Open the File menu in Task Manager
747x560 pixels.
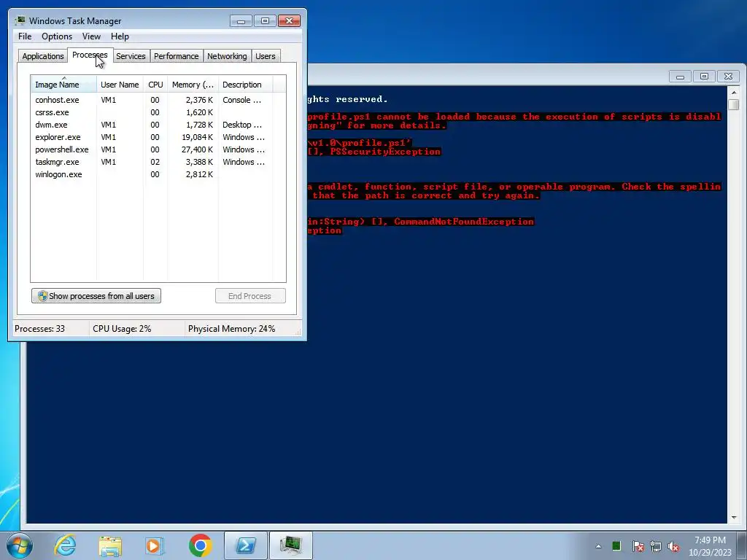coord(25,36)
